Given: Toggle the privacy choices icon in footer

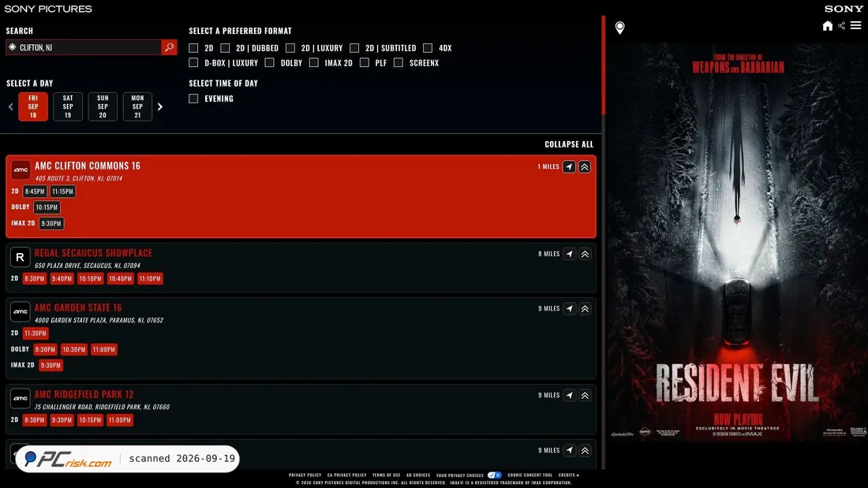Looking at the screenshot, I should tap(494, 475).
